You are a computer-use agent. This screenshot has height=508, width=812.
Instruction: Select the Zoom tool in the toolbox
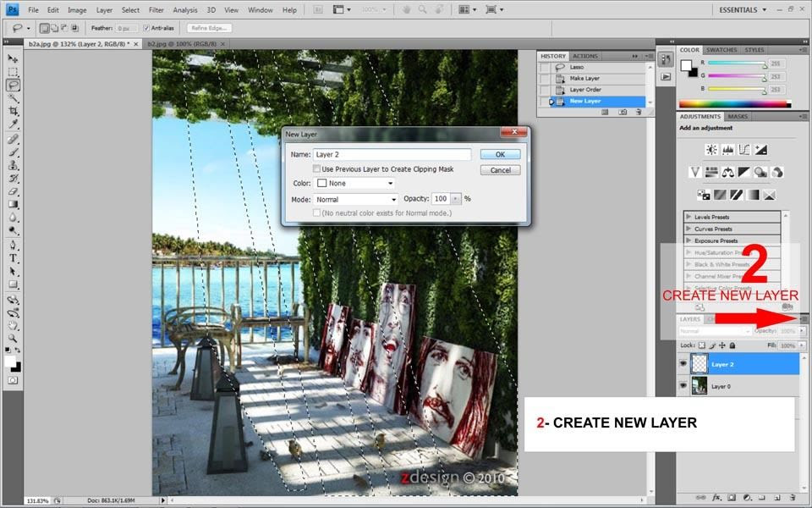13,339
